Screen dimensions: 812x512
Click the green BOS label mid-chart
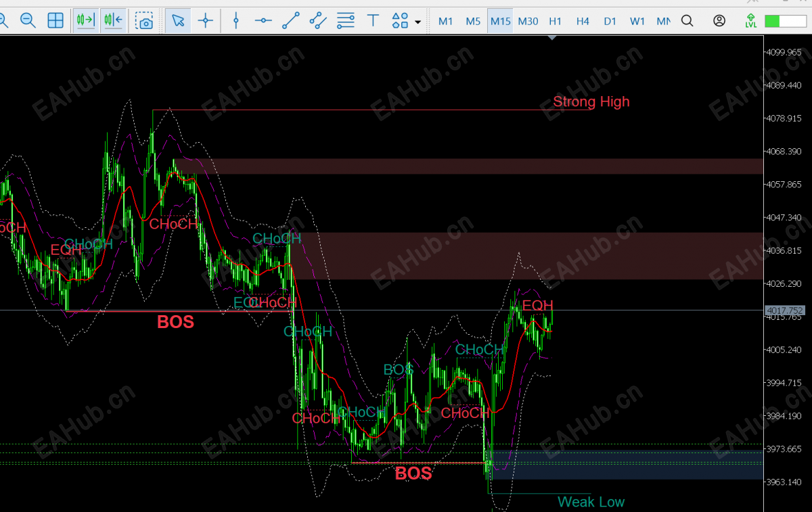398,369
